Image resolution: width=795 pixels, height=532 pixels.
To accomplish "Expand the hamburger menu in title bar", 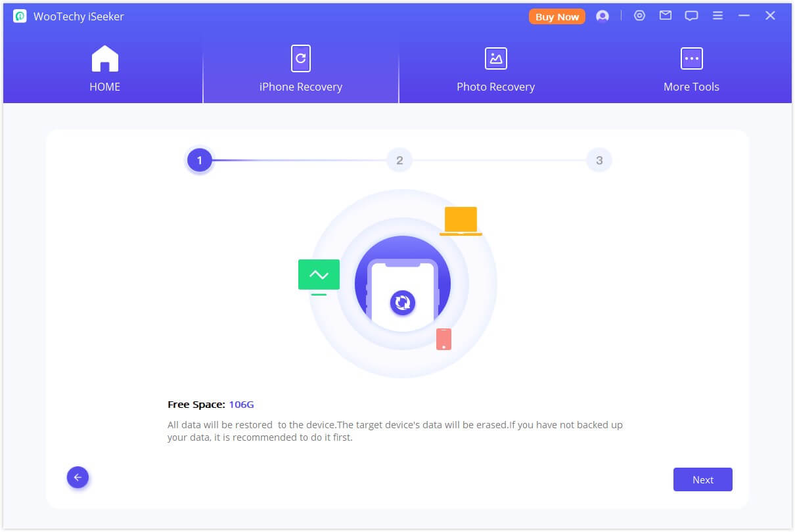I will pos(717,16).
